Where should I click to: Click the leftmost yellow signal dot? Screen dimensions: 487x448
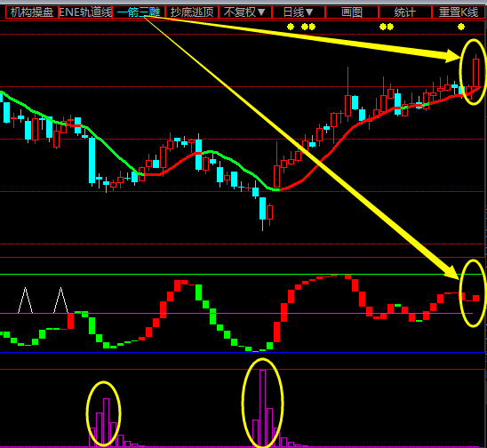tap(291, 27)
